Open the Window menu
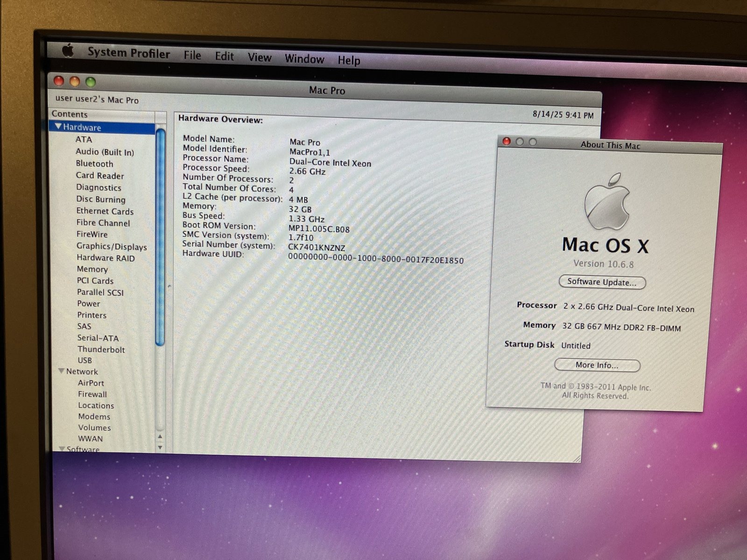The width and height of the screenshot is (747, 560). 304,59
